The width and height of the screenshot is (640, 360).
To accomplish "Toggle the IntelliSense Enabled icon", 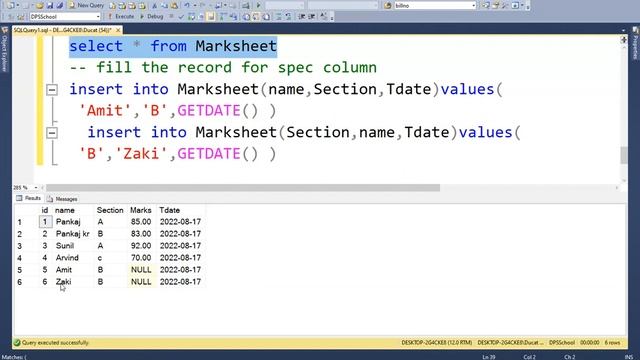I will pyautogui.click(x=211, y=17).
